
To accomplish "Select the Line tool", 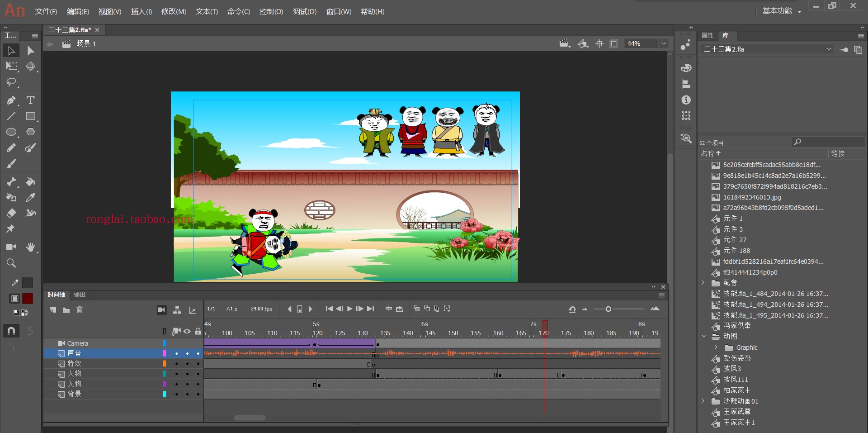I will tap(11, 116).
